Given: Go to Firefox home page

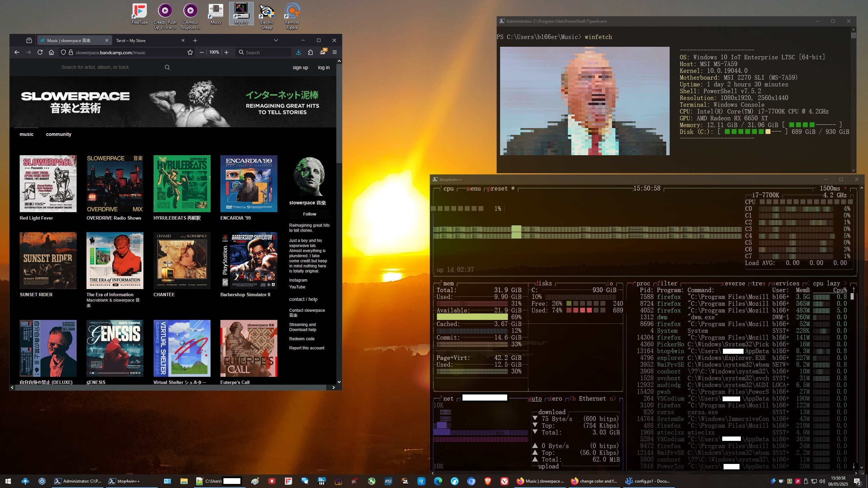Looking at the screenshot, I should [x=51, y=52].
